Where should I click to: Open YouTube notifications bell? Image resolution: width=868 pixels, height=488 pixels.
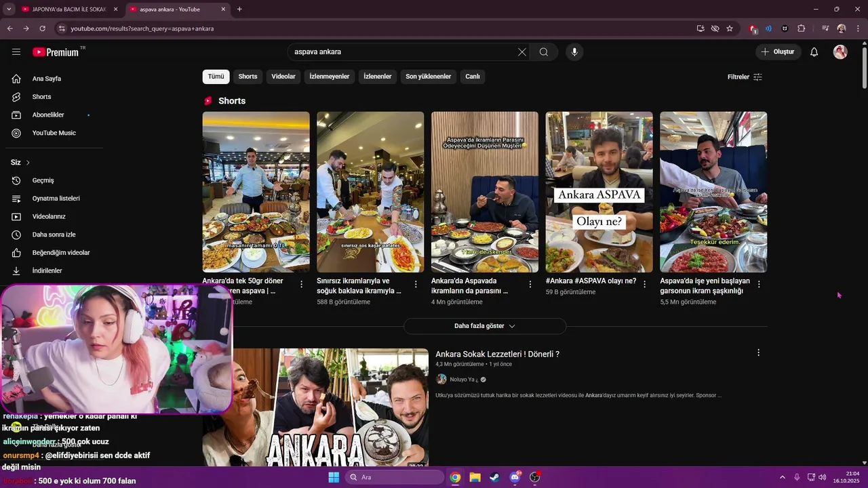814,52
